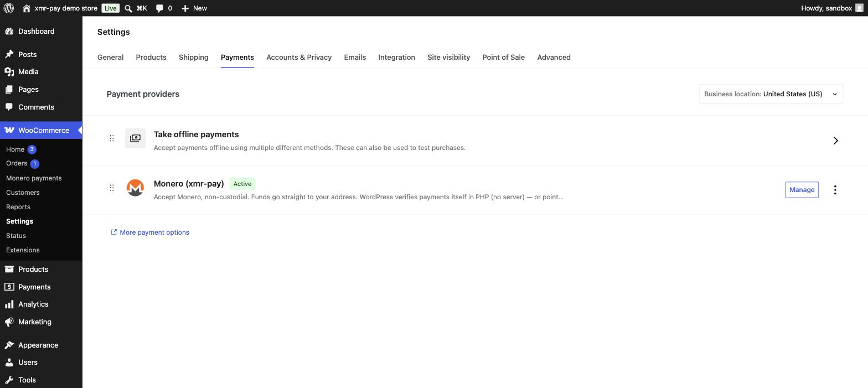Open Monero payments submenu item

[x=34, y=178]
